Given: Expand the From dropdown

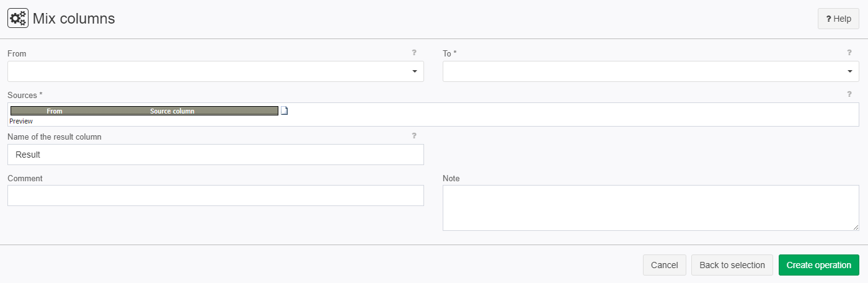Looking at the screenshot, I should (216, 71).
